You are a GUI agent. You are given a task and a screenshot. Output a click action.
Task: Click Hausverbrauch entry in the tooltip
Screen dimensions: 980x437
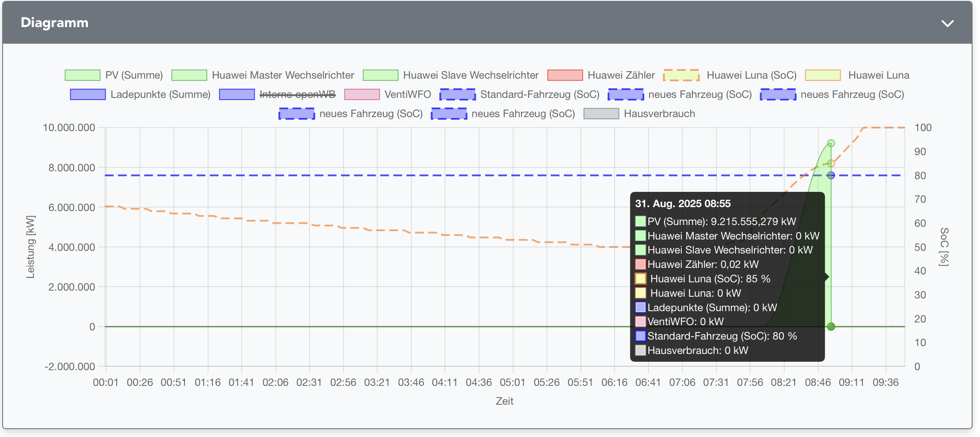point(697,350)
